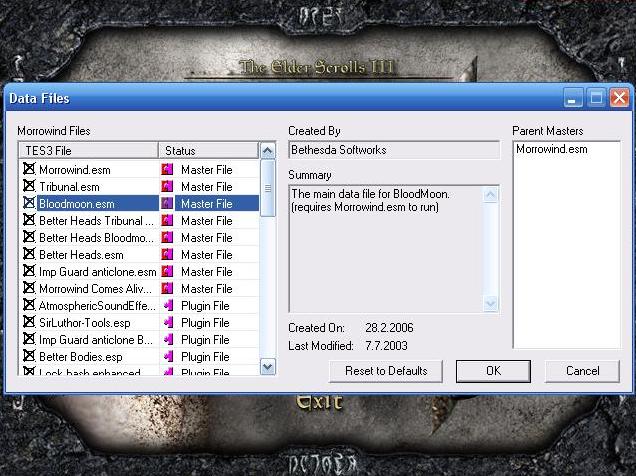Click AtmosphericSoundEffects plugin file icon
This screenshot has width=636, height=476.
pyautogui.click(x=168, y=305)
